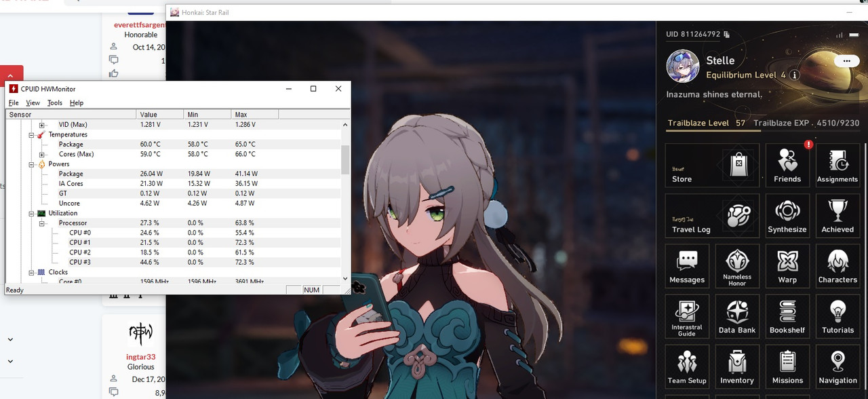Click the Utilization chart icon
Screen dimensions: 868x399
[x=41, y=213]
